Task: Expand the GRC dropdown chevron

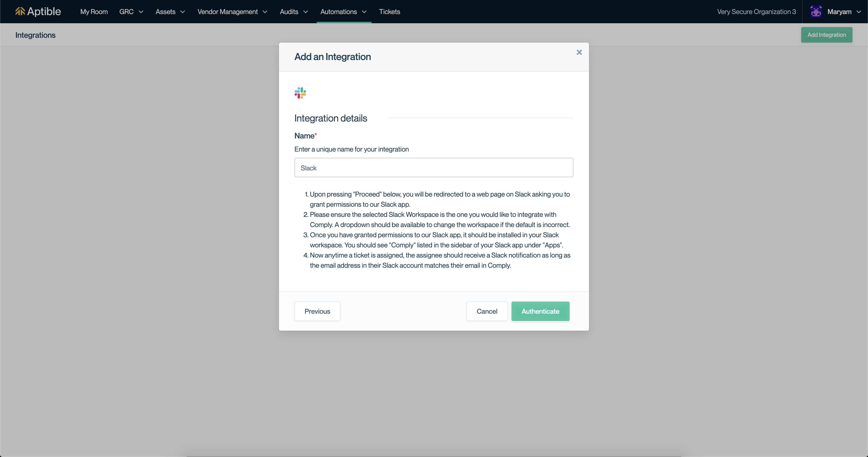Action: click(x=141, y=12)
